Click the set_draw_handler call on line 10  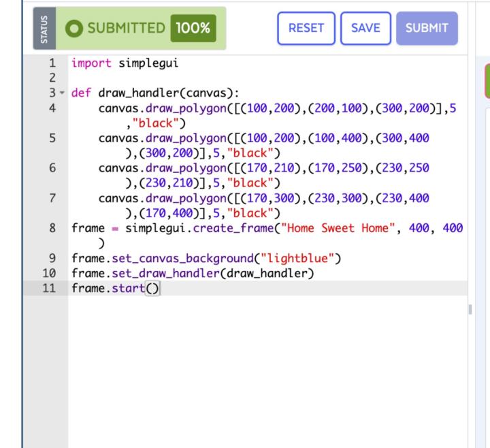click(154, 273)
